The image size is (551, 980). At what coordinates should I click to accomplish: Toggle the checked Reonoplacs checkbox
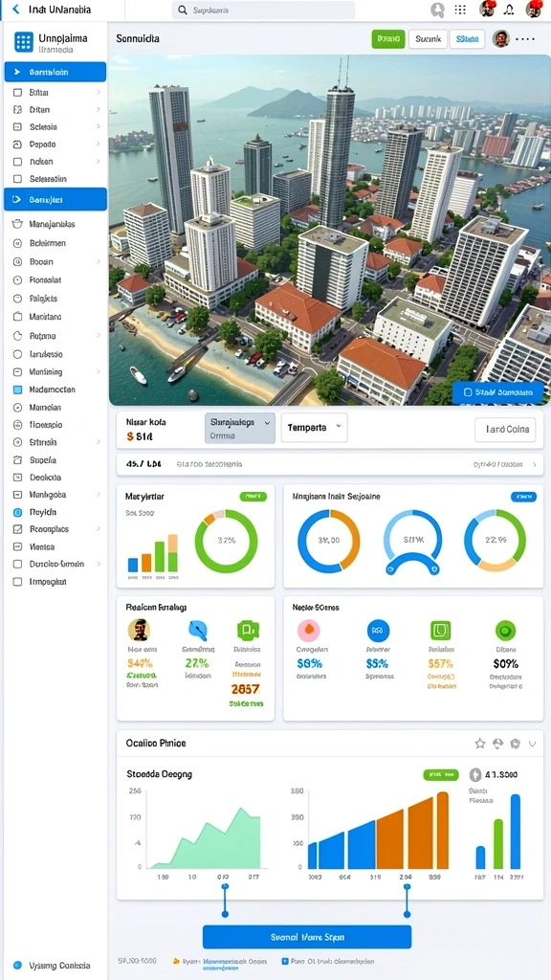click(17, 528)
